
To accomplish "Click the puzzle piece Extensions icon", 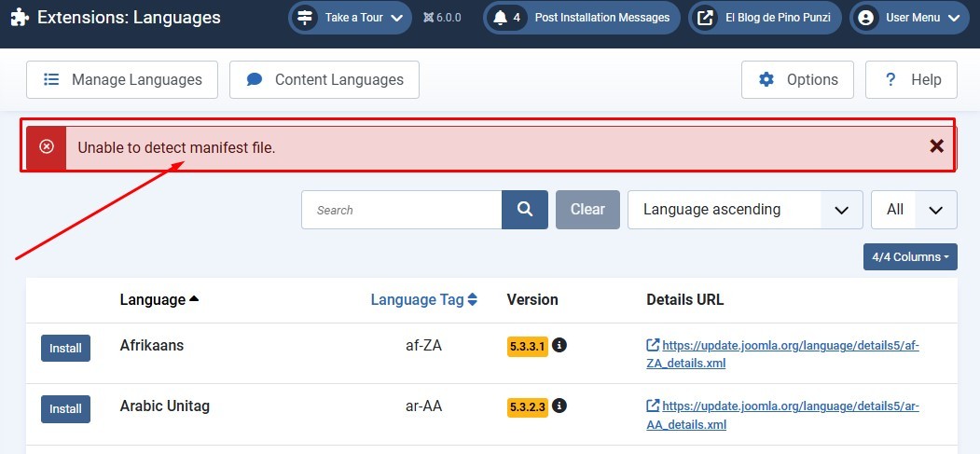I will (x=20, y=18).
